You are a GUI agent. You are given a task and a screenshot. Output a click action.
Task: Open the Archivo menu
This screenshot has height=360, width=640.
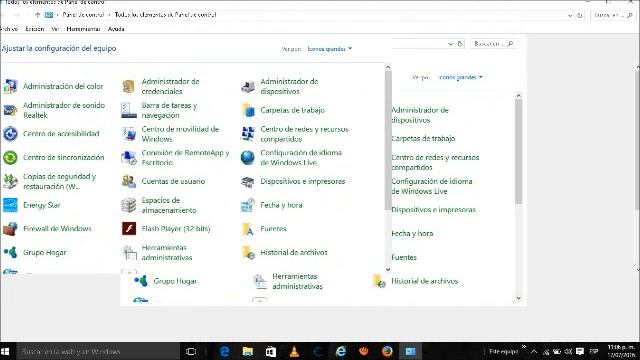point(9,29)
